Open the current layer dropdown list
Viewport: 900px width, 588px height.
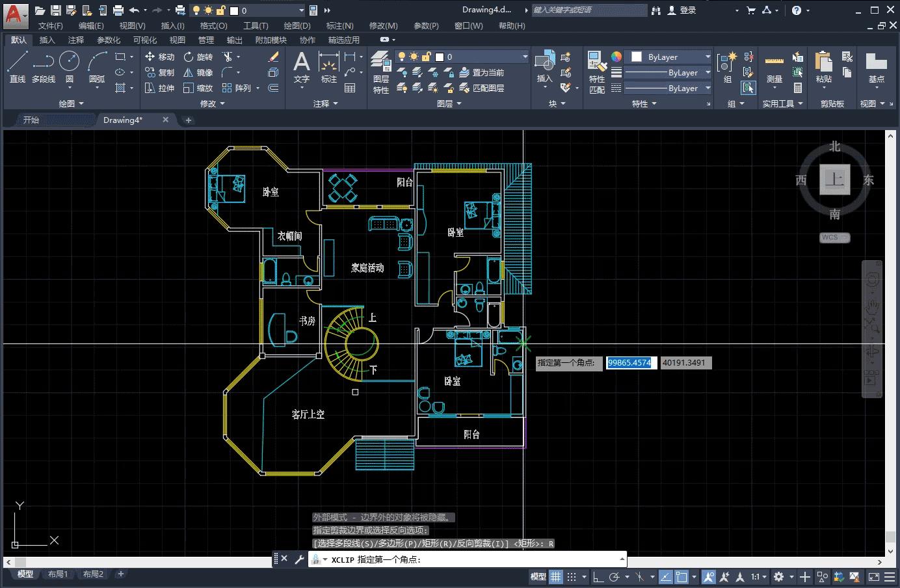click(x=525, y=57)
